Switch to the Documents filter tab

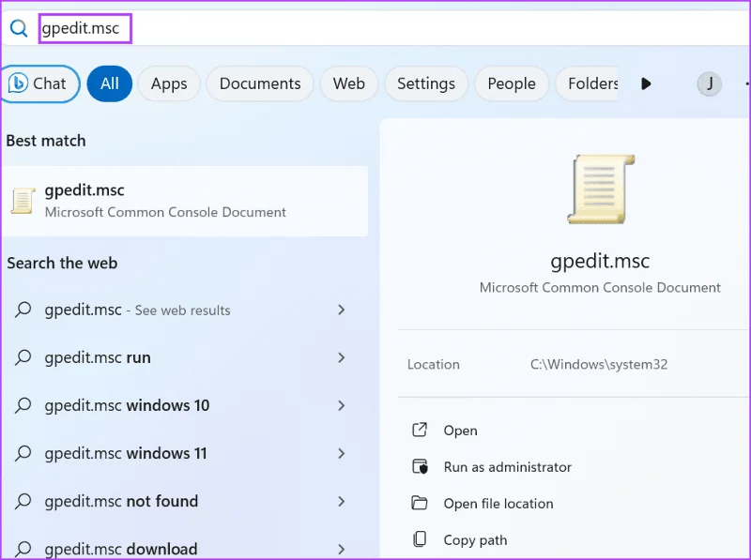coord(260,83)
